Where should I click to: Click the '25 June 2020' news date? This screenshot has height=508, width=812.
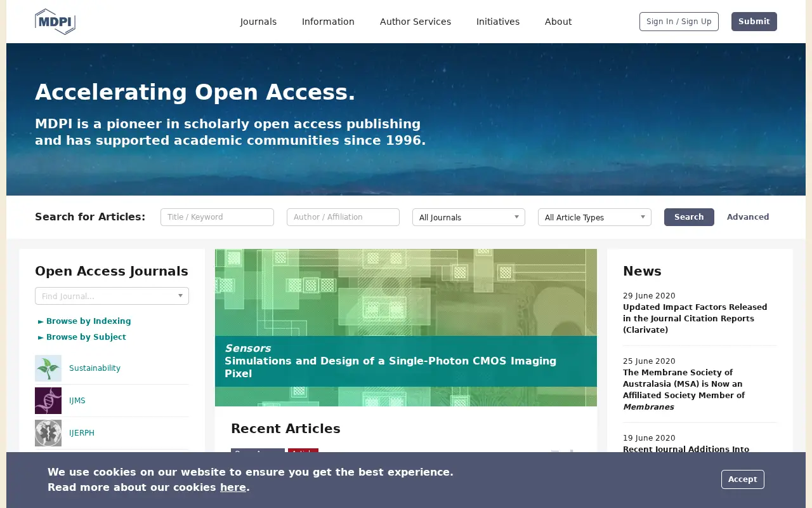click(649, 361)
